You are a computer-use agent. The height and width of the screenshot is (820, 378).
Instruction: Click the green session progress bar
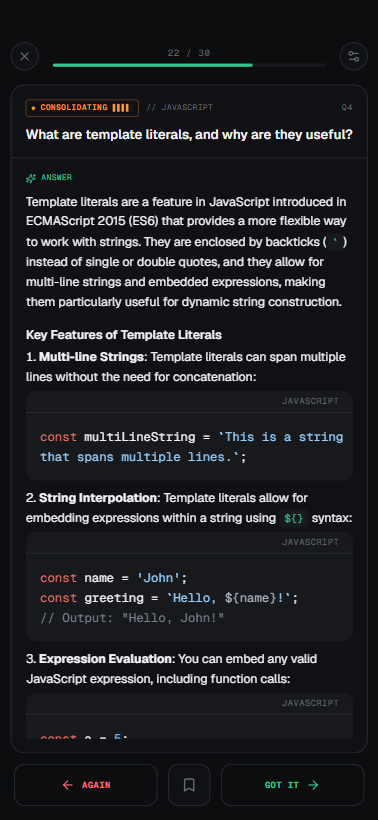pos(189,65)
